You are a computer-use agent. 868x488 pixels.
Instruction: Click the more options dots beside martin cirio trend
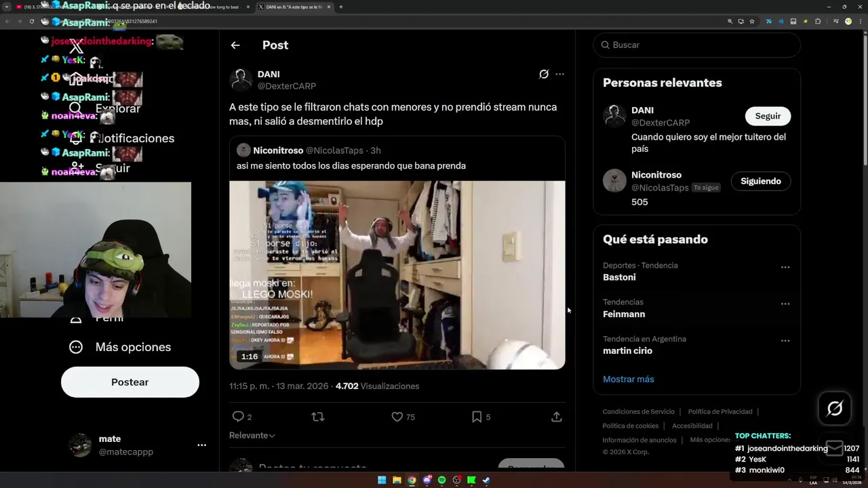(785, 340)
